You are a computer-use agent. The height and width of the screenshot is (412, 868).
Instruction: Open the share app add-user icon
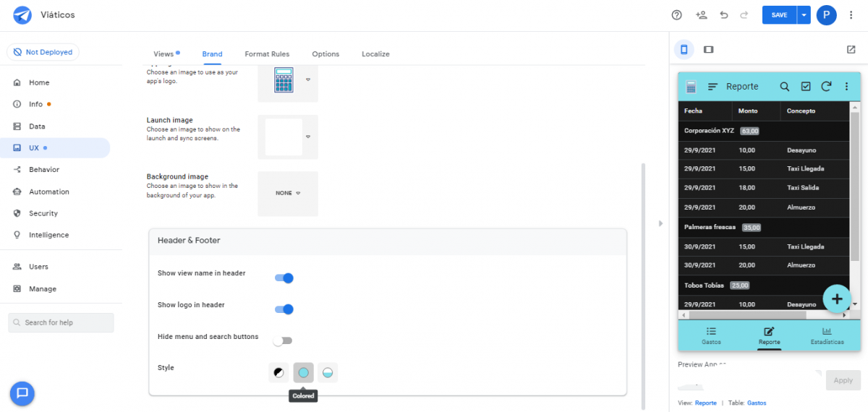[x=700, y=15]
